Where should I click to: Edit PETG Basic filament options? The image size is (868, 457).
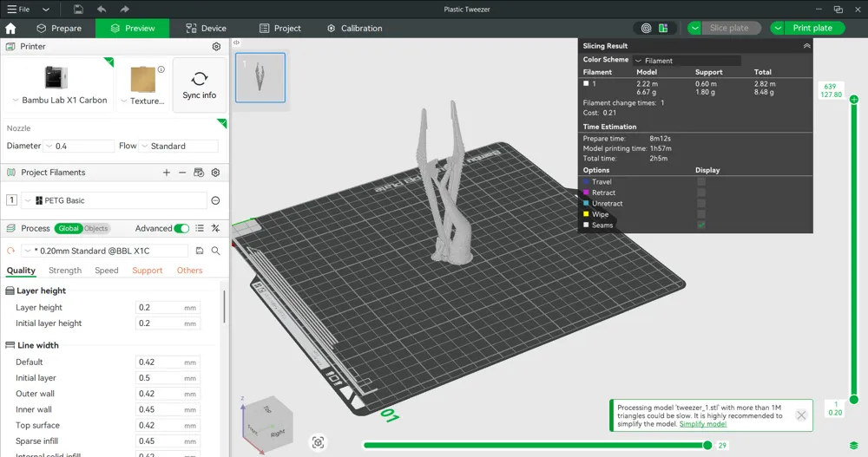(216, 200)
